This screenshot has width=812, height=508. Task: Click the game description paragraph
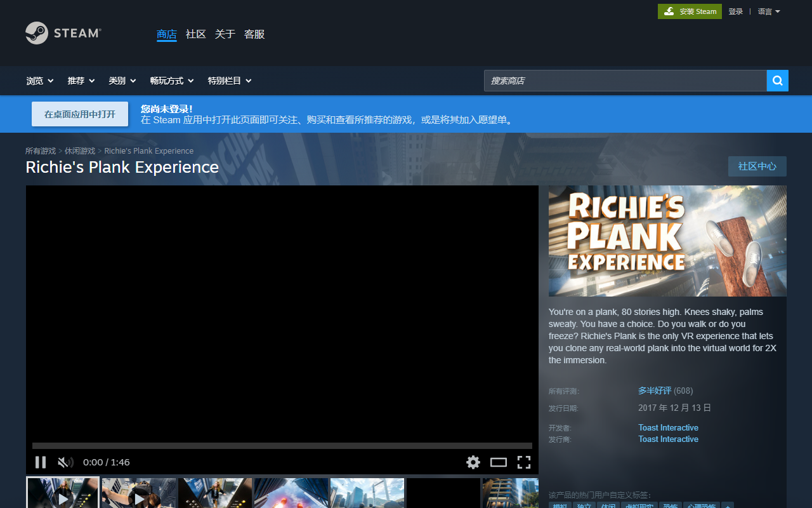pos(664,336)
